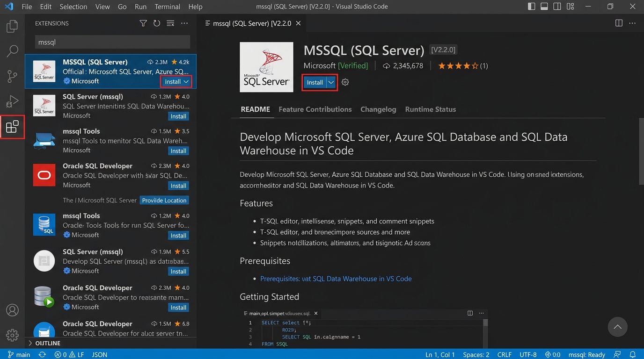The width and height of the screenshot is (644, 359).
Task: Click Install button on MSSQL detail page
Action: (315, 82)
